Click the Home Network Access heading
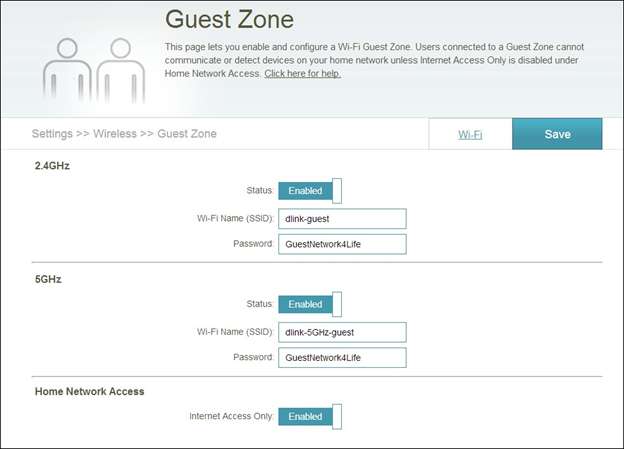Viewport: 624px width, 449px height. click(x=90, y=391)
